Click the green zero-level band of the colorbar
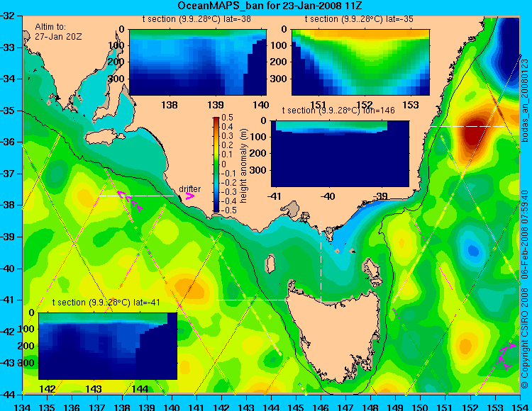 pyautogui.click(x=216, y=164)
